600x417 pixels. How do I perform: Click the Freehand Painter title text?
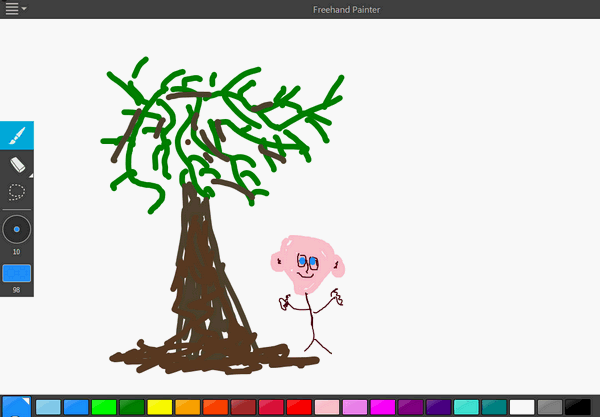346,10
